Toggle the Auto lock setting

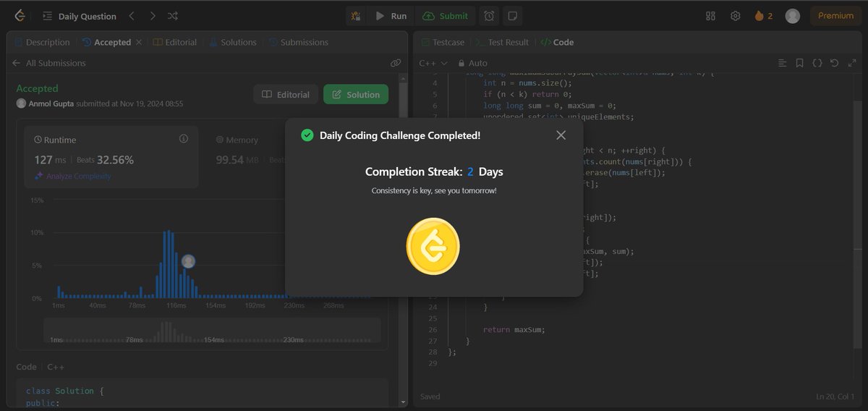[472, 63]
